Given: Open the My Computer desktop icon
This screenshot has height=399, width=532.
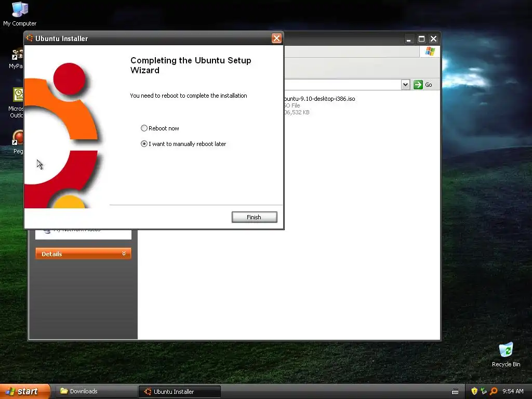Looking at the screenshot, I should point(20,14).
